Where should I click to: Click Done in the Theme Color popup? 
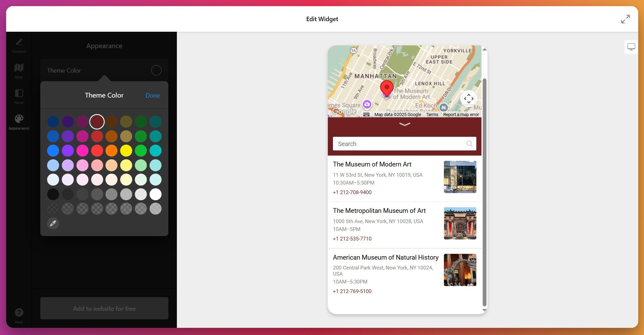(153, 96)
